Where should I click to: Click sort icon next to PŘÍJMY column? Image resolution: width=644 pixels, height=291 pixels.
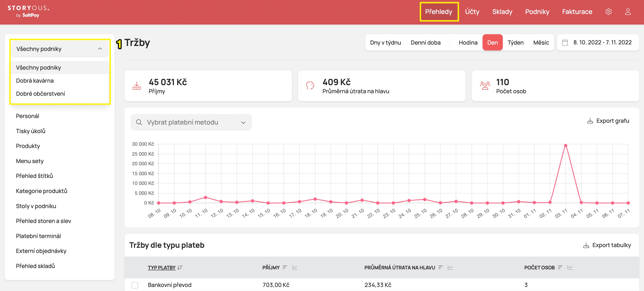(285, 267)
